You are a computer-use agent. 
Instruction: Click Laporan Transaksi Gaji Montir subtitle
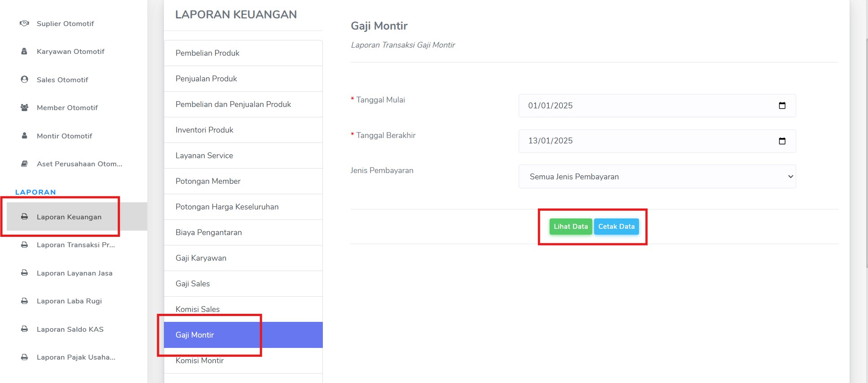tap(403, 45)
